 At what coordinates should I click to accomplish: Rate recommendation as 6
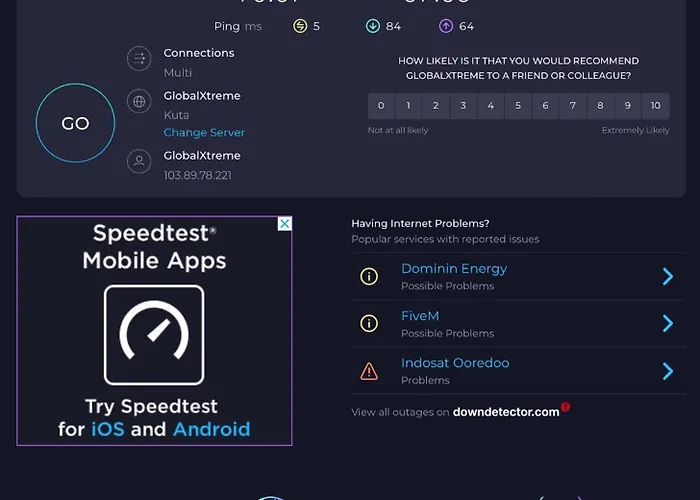pyautogui.click(x=546, y=106)
